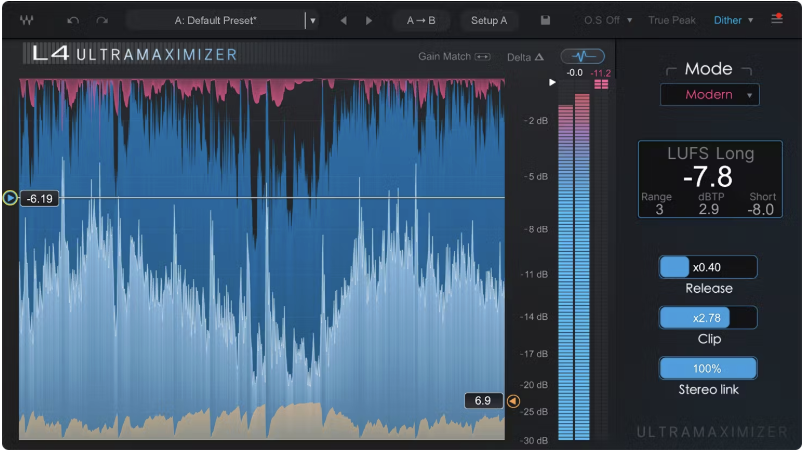Click the -2 dB scale label
Viewport: 802px width, 451px height.
(536, 121)
